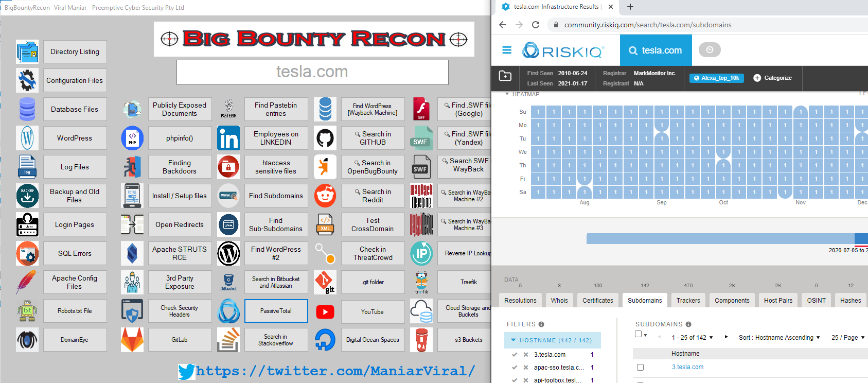Click the Directory Listing folder icon
The width and height of the screenshot is (868, 383).
pyautogui.click(x=27, y=52)
